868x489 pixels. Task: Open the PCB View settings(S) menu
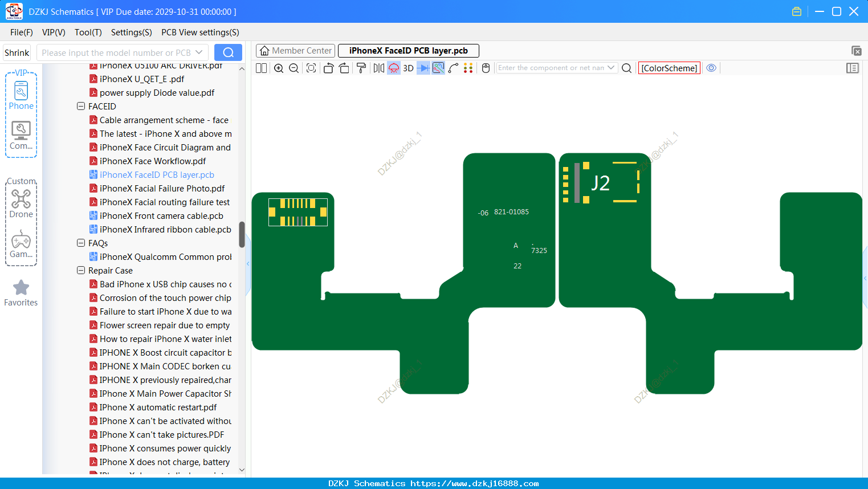point(200,32)
